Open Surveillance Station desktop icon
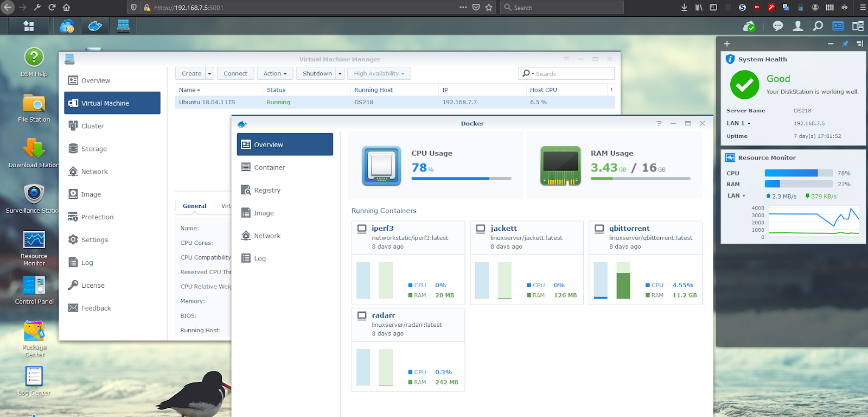 34,199
